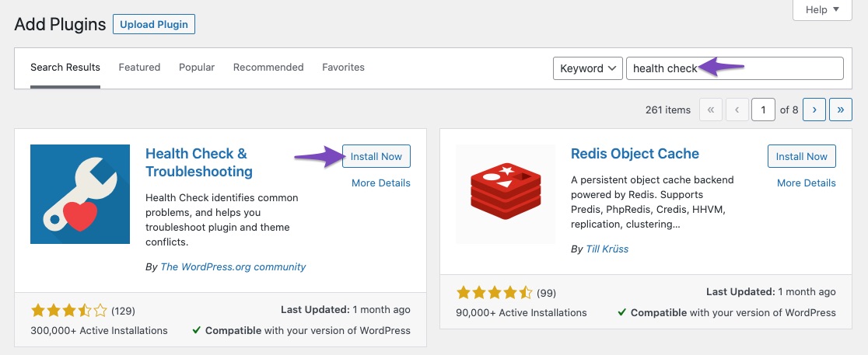Click Health Check Last Updated text
The image size is (868, 355).
tap(346, 310)
